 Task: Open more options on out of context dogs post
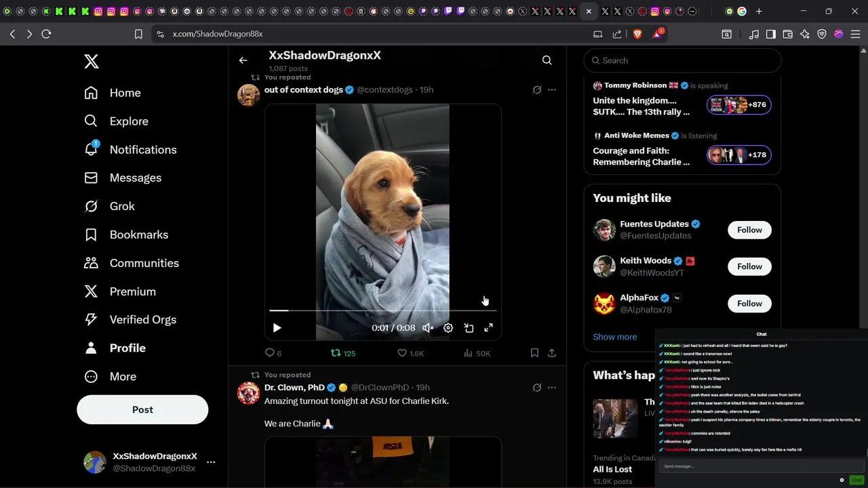pos(552,89)
